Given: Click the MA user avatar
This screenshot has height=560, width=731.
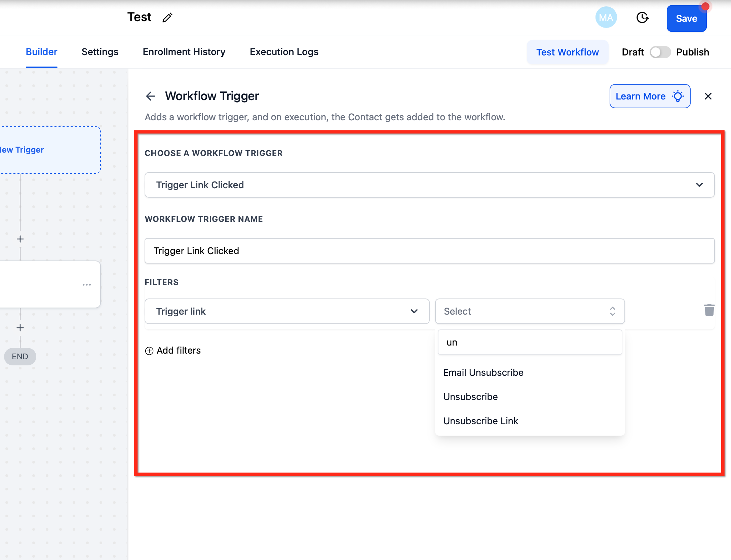Looking at the screenshot, I should pyautogui.click(x=606, y=17).
